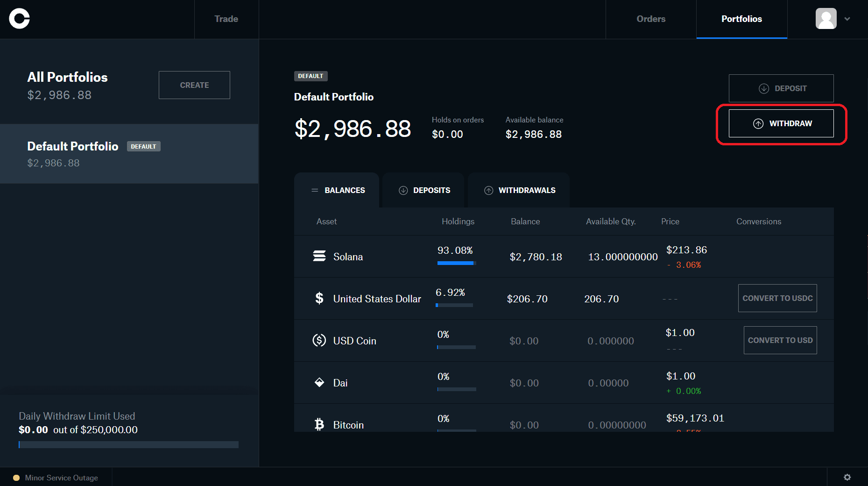The height and width of the screenshot is (486, 868).
Task: Click the Price column header
Action: coord(670,222)
